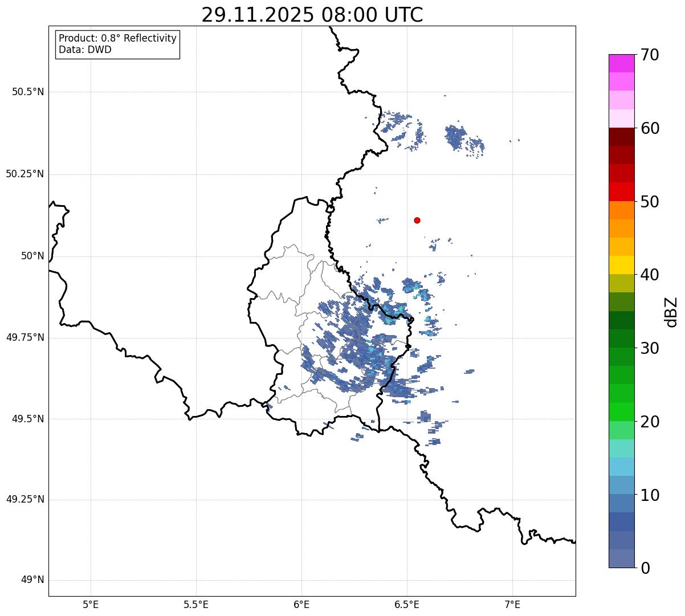Click the longitude label 6°E
This screenshot has width=685, height=616.
click(301, 604)
